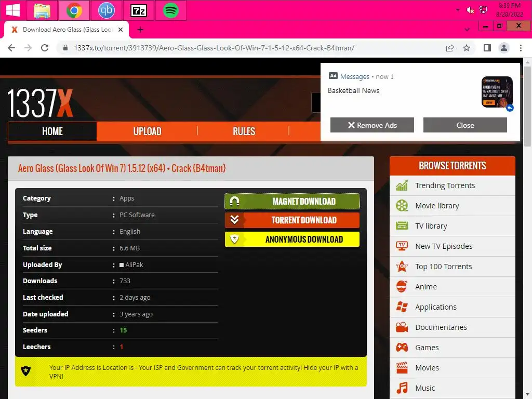Reload the current page

(x=45, y=48)
